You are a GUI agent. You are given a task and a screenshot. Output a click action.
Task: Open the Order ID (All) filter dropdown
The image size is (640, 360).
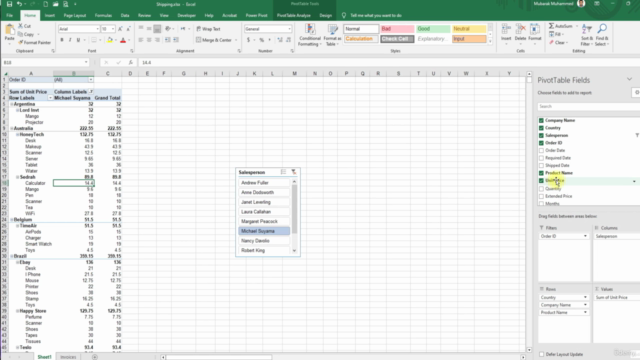click(91, 80)
